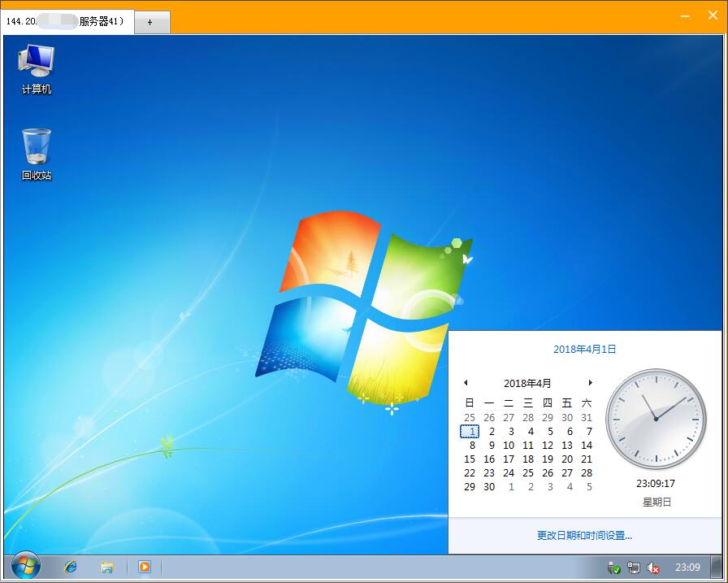
Task: Launch Windows Media Player from the taskbar
Action: [145, 568]
